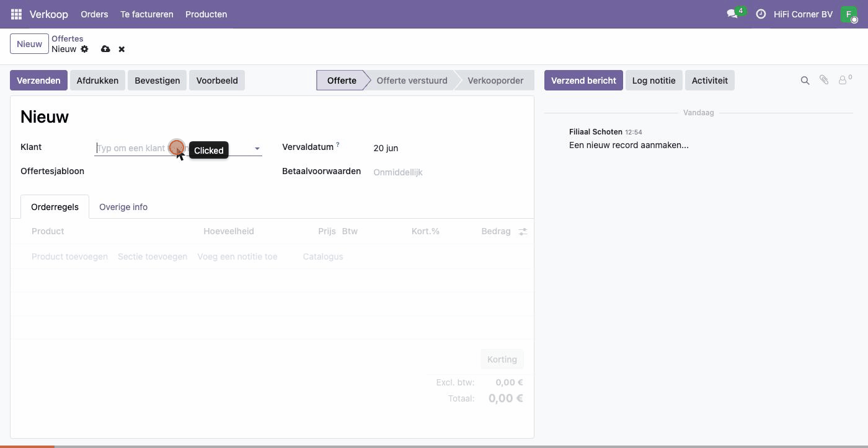
Task: Open the gear actions menu beside Nieuw
Action: coord(85,49)
